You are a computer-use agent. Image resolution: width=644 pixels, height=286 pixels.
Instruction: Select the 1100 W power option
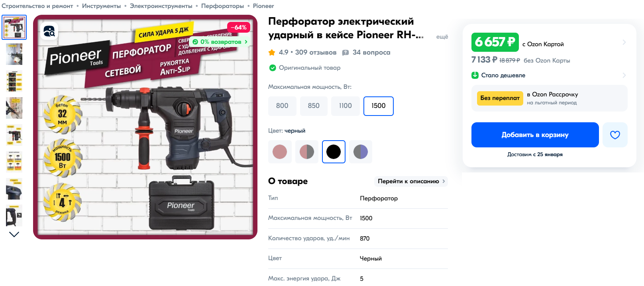click(346, 106)
